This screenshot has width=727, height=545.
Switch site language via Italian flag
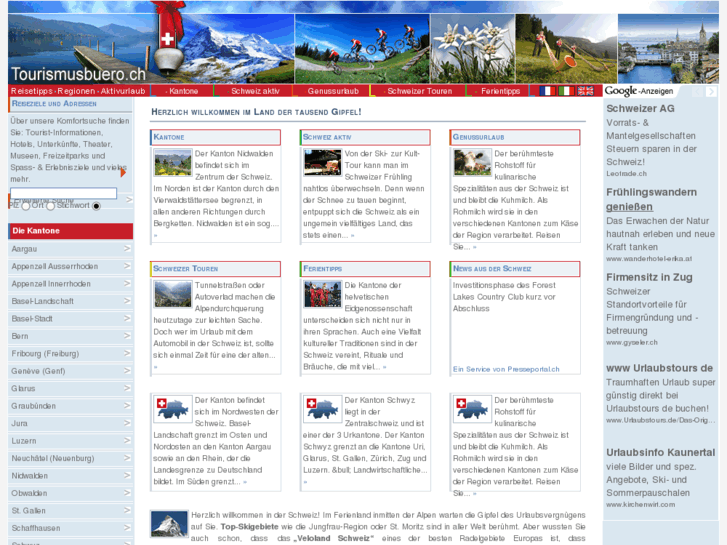coord(566,91)
